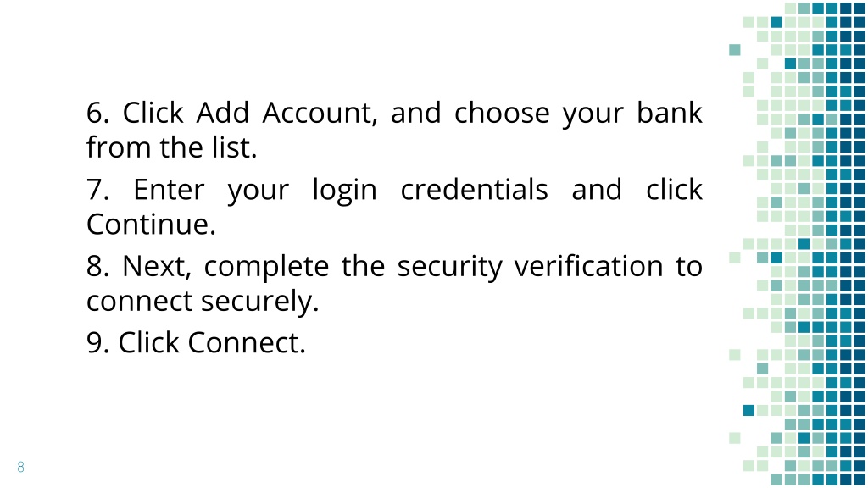The height and width of the screenshot is (488, 868).
Task: Click the lone teal square left of the mosaic top
Action: [x=735, y=50]
